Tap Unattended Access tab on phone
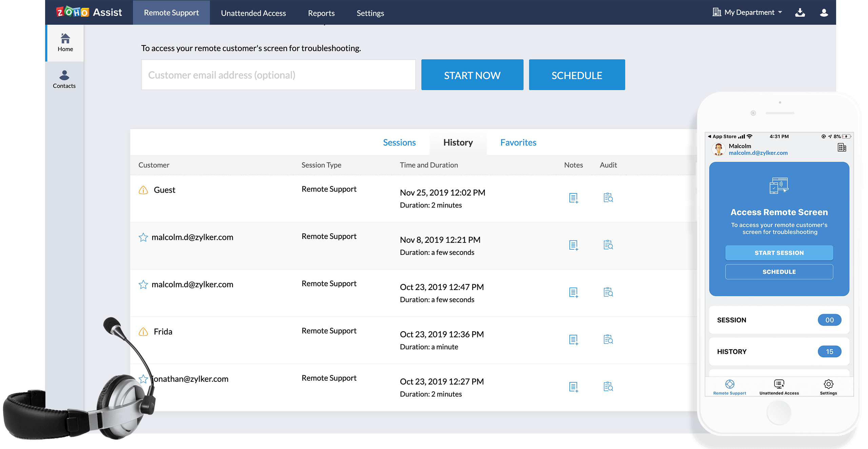This screenshot has height=449, width=868. tap(779, 387)
